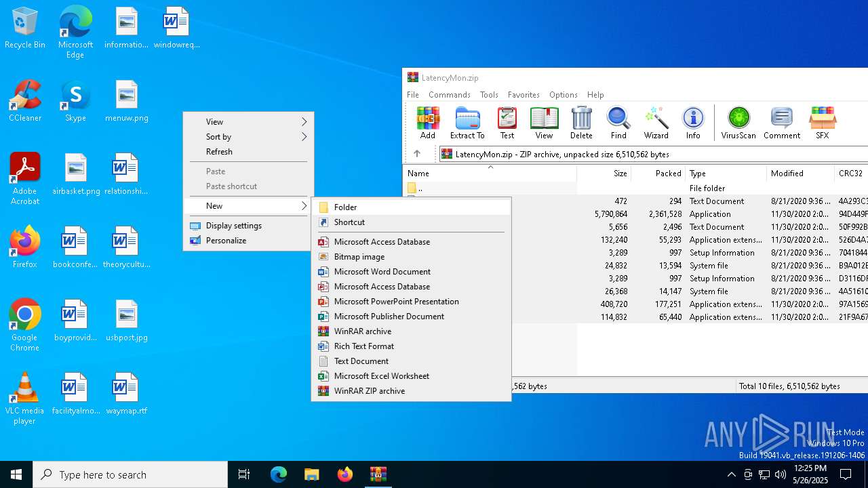This screenshot has width=868, height=488.
Task: Open the WinRAR Help menu
Action: [x=595, y=95]
